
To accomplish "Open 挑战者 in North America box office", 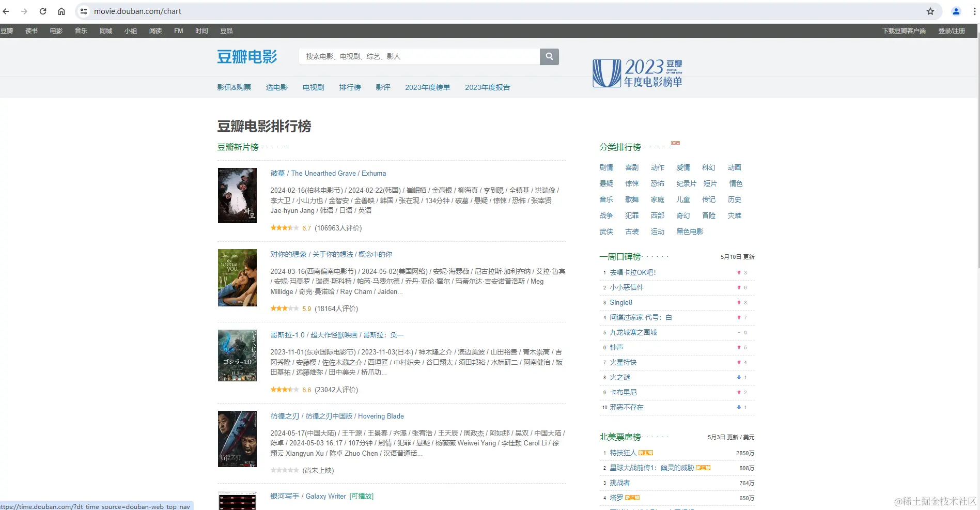I will (x=620, y=483).
